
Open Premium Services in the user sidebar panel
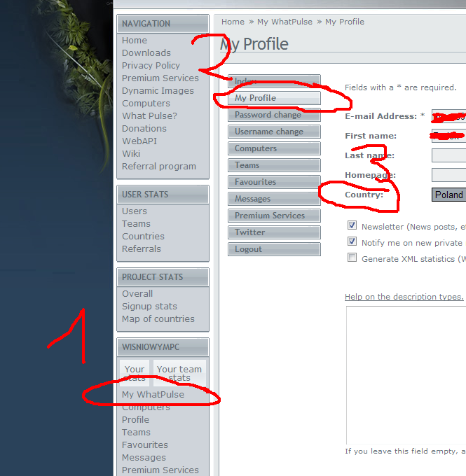[x=160, y=470]
